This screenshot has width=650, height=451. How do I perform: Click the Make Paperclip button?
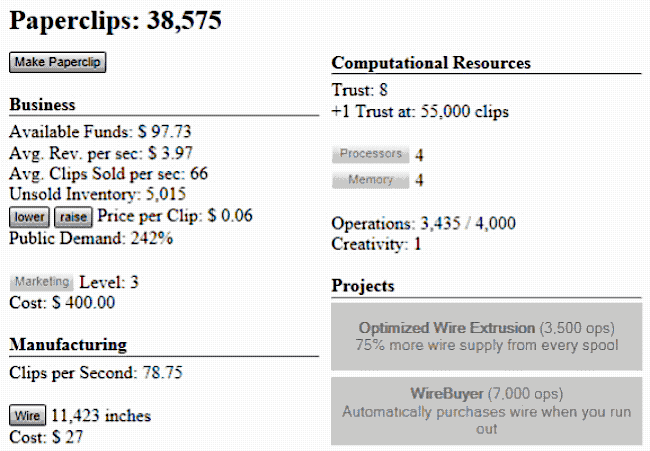pyautogui.click(x=57, y=63)
